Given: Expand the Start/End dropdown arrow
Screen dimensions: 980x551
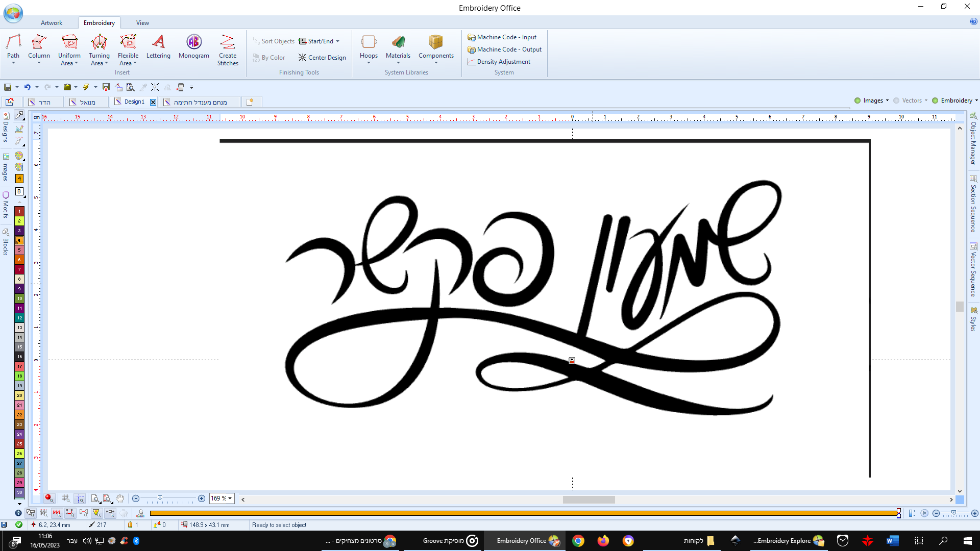Looking at the screenshot, I should click(x=337, y=41).
